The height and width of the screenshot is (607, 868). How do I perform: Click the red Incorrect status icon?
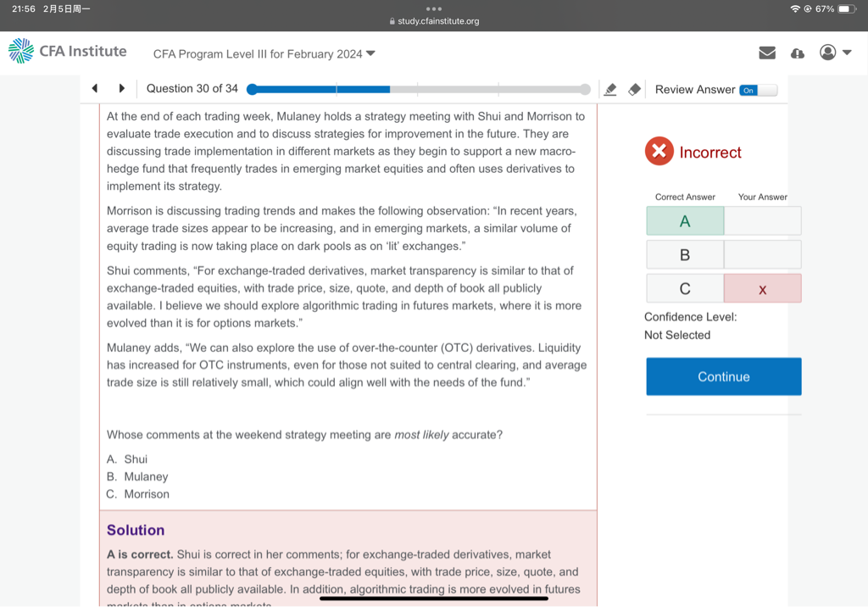(659, 152)
